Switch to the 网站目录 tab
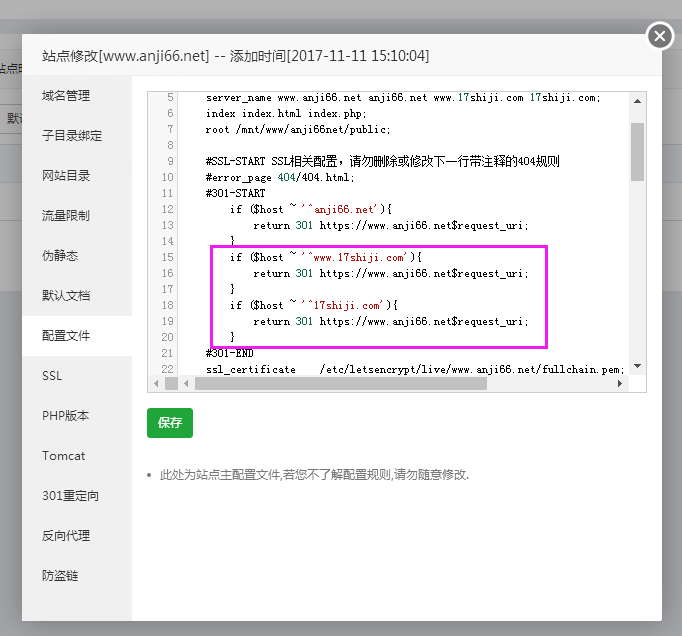 77,176
